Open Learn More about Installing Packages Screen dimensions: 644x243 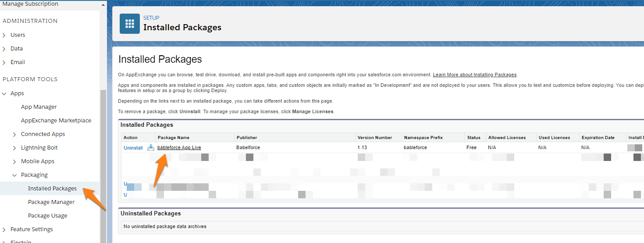click(x=474, y=75)
